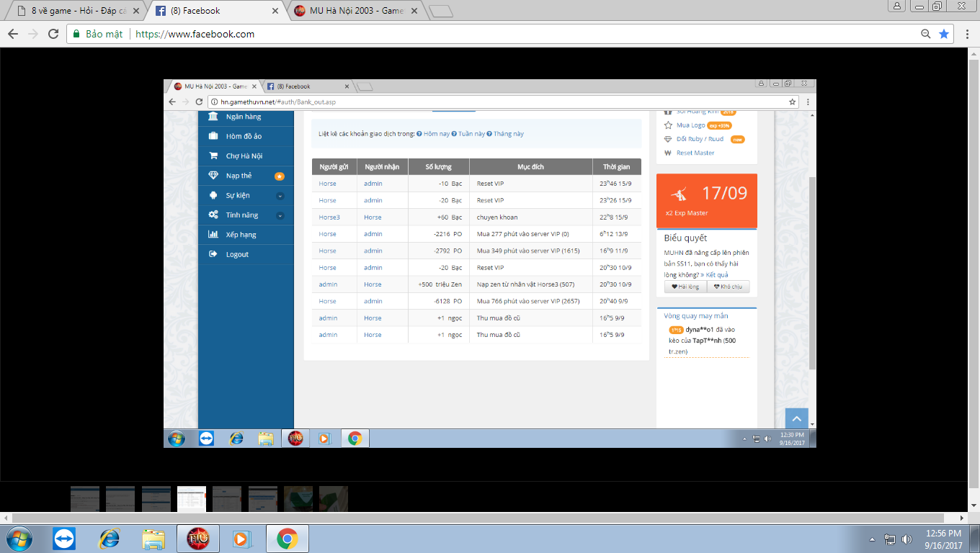Filter transactions by Hôm nay
980x553 pixels.
click(x=436, y=134)
